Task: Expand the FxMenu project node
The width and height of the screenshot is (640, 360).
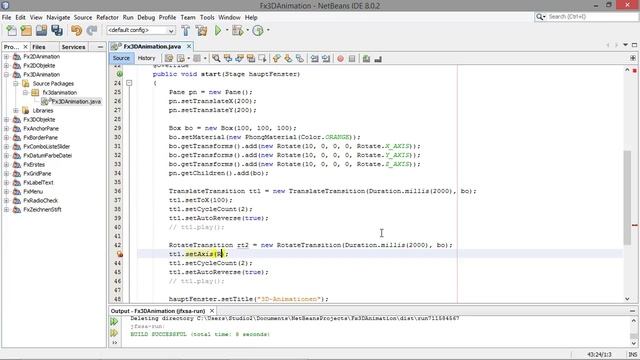Action: (6, 191)
